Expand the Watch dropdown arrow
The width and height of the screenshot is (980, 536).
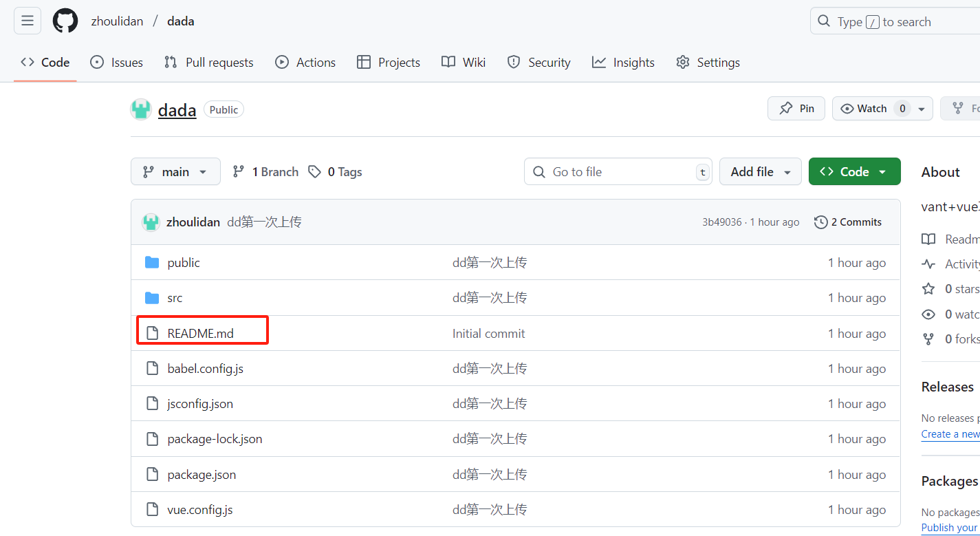922,109
